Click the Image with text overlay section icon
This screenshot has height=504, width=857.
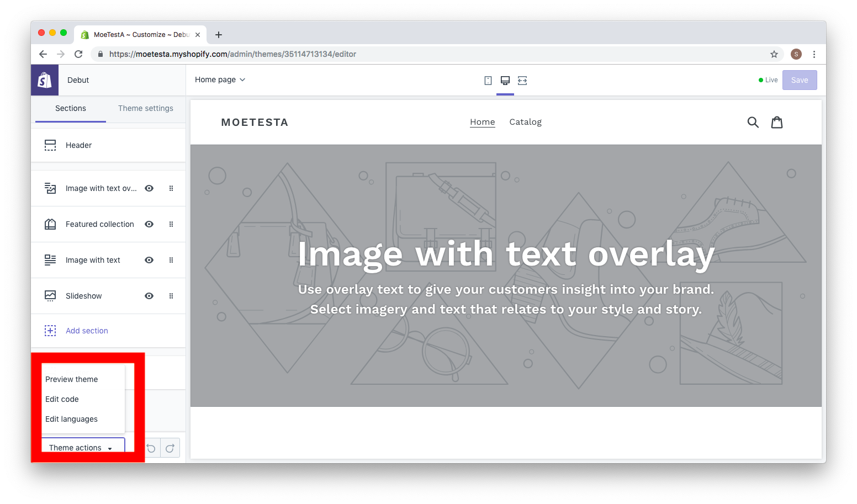click(50, 188)
